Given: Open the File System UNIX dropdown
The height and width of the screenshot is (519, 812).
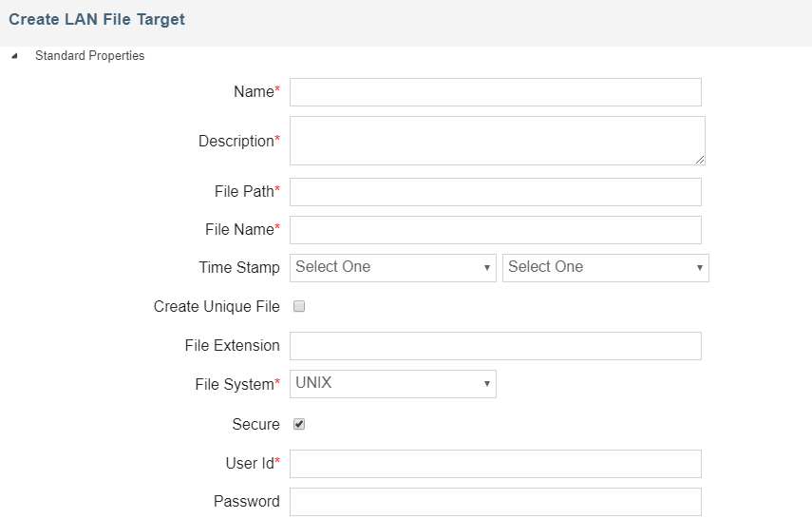Looking at the screenshot, I should (x=392, y=384).
